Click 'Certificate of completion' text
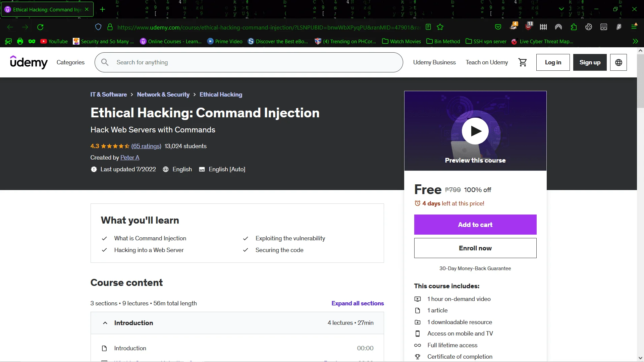 coord(460,357)
